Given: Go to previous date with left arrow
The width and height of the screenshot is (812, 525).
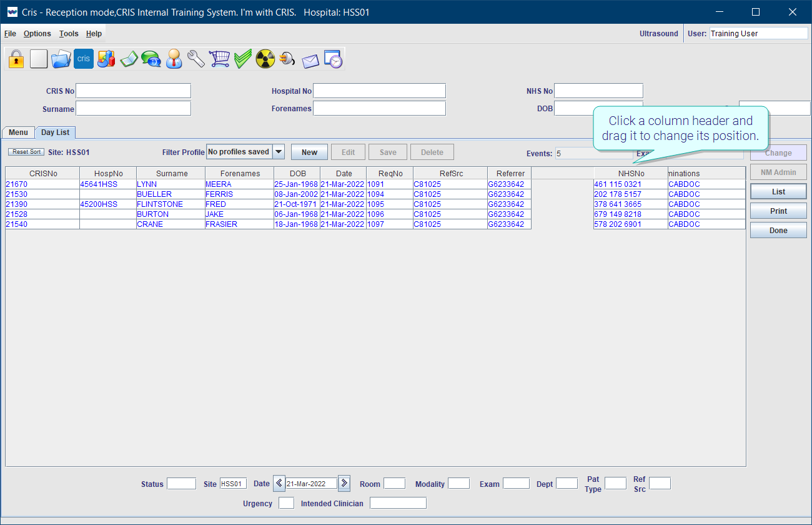Looking at the screenshot, I should click(x=279, y=483).
